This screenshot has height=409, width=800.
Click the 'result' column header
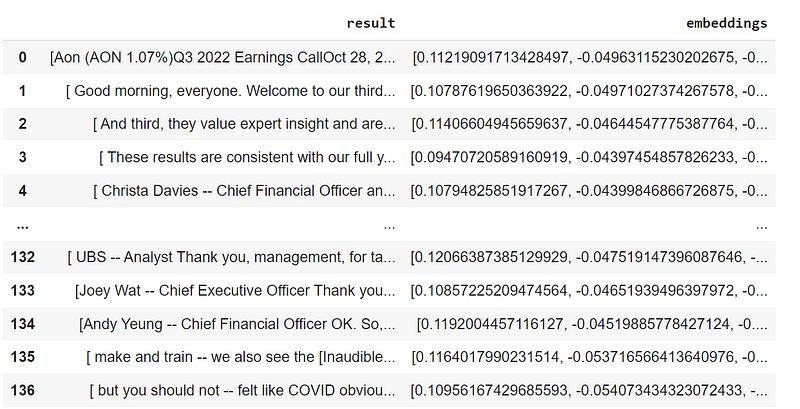[370, 23]
